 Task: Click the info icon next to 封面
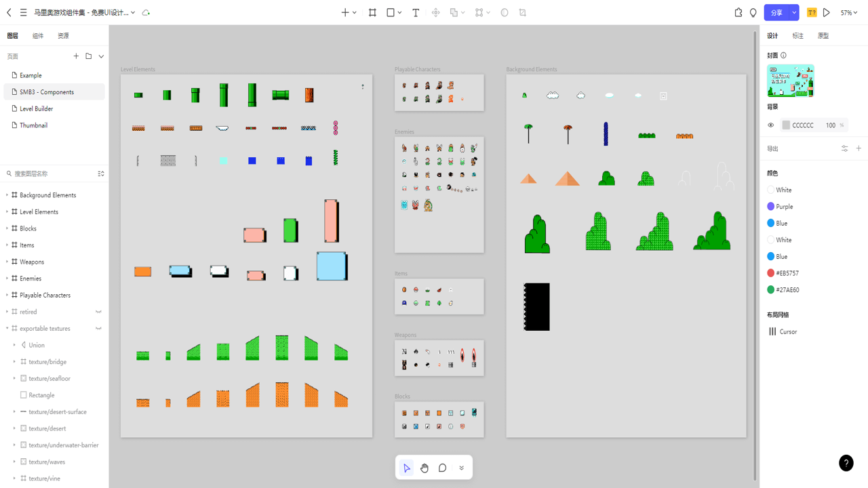pos(783,56)
